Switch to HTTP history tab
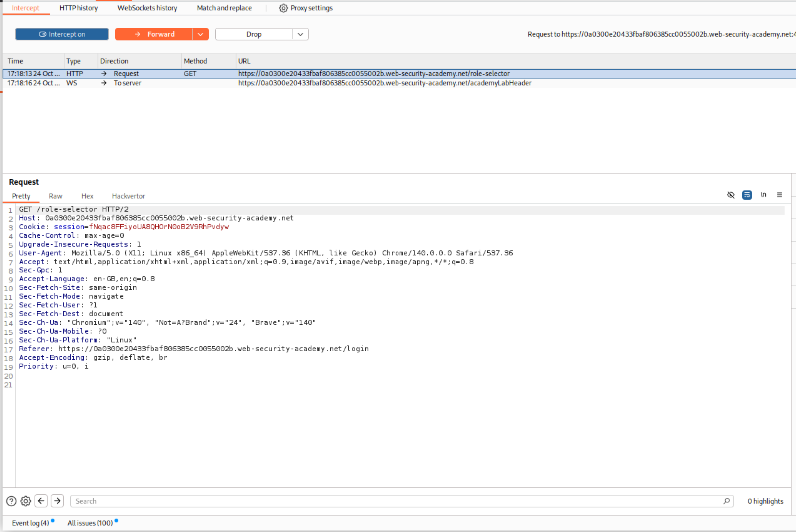The height and width of the screenshot is (532, 796). coord(79,8)
